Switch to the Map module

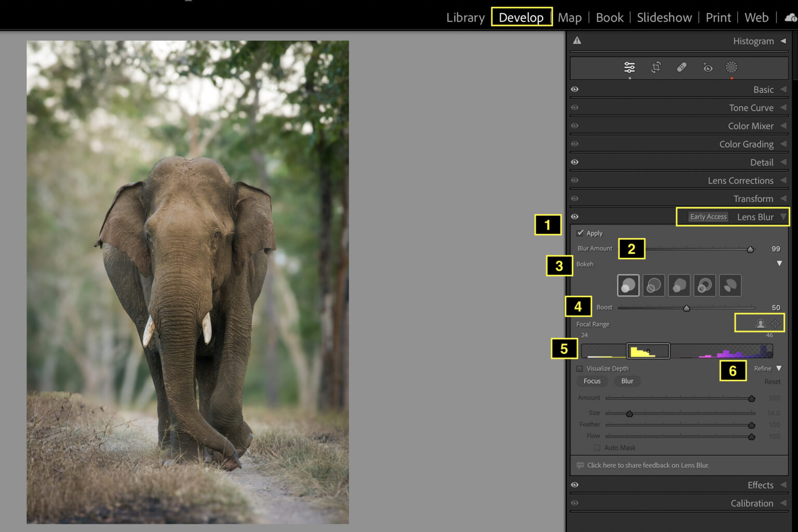pyautogui.click(x=569, y=17)
